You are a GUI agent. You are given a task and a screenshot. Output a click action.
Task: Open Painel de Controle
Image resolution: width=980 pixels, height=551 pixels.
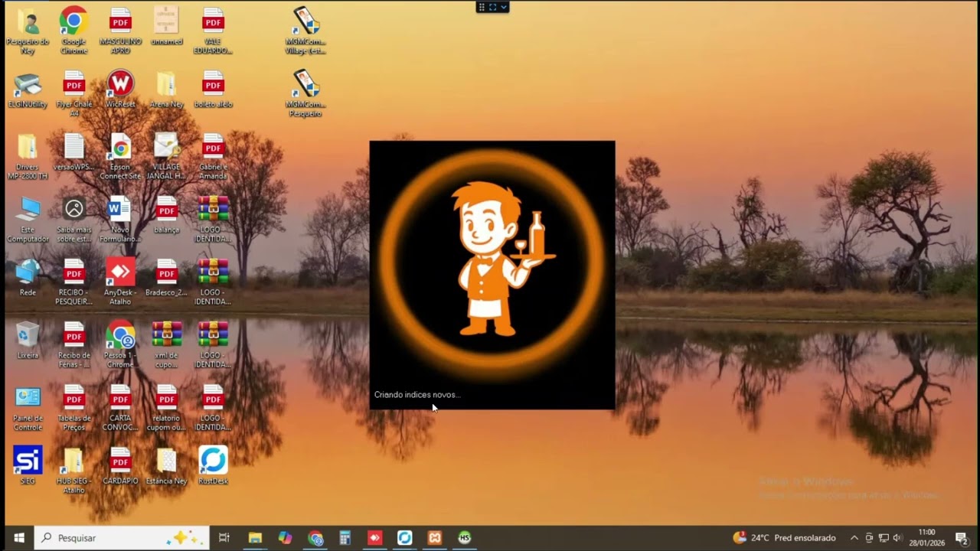(28, 408)
